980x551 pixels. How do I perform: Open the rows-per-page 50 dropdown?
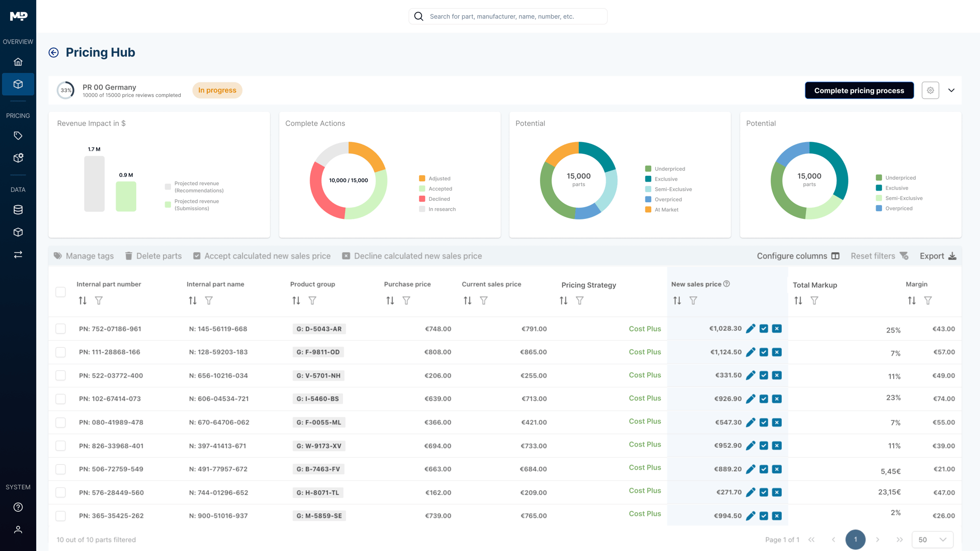point(932,539)
